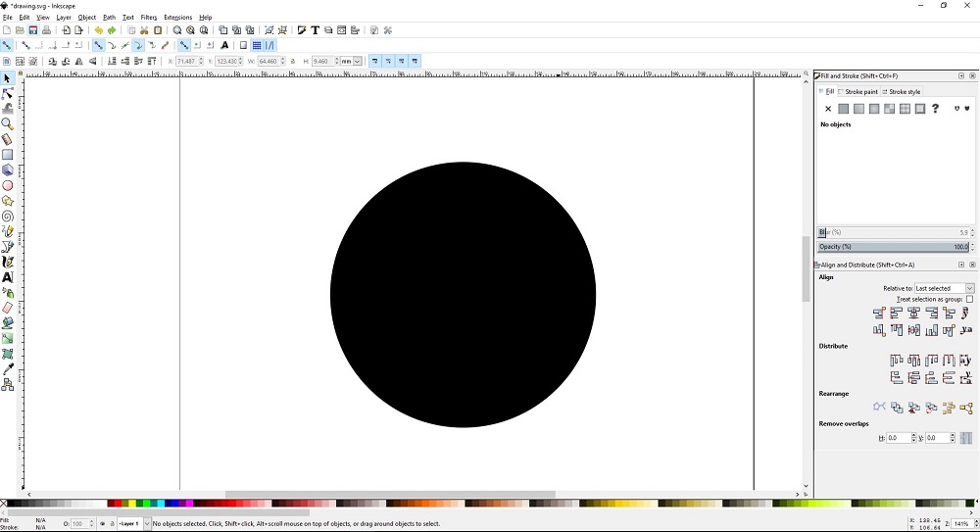
Task: Select the Eraser tool
Action: point(8,308)
